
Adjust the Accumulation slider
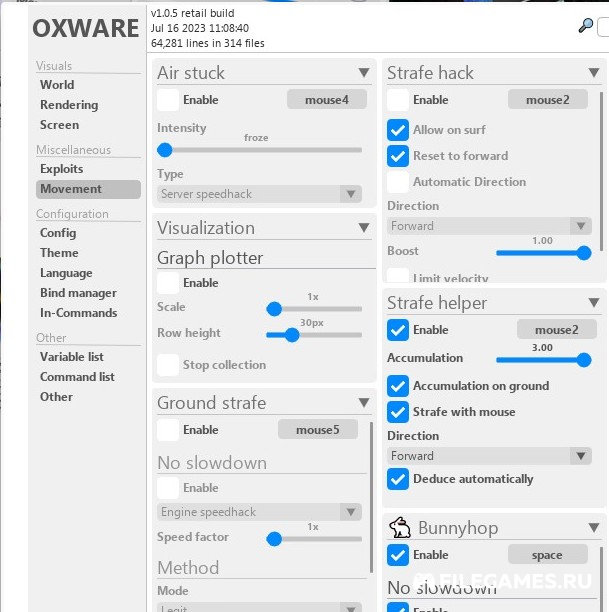[544, 360]
